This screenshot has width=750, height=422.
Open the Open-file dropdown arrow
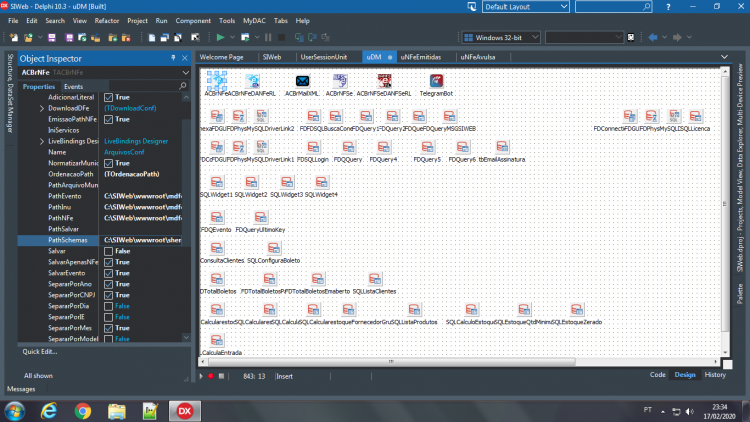40,37
